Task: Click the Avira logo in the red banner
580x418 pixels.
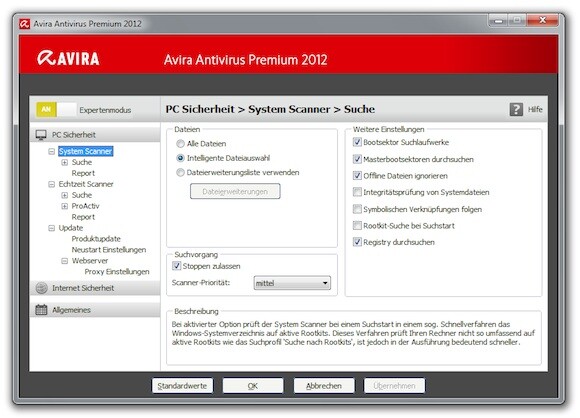Action: coord(68,58)
